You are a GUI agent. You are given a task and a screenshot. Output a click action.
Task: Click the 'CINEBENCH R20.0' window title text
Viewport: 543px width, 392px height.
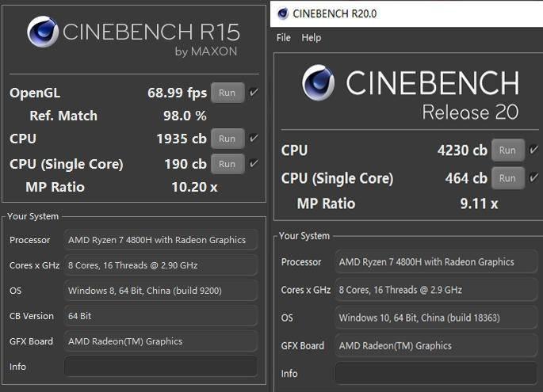click(x=335, y=13)
